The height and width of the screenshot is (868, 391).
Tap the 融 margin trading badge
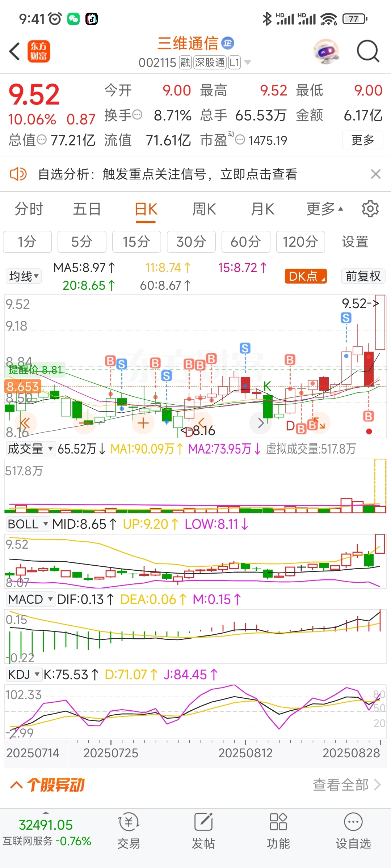[185, 63]
